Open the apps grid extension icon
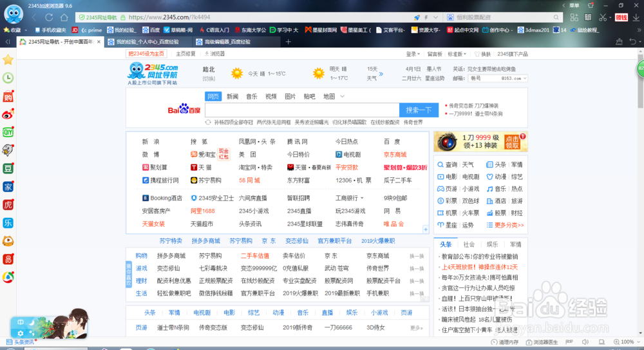This screenshot has height=350, width=644. 574,17
